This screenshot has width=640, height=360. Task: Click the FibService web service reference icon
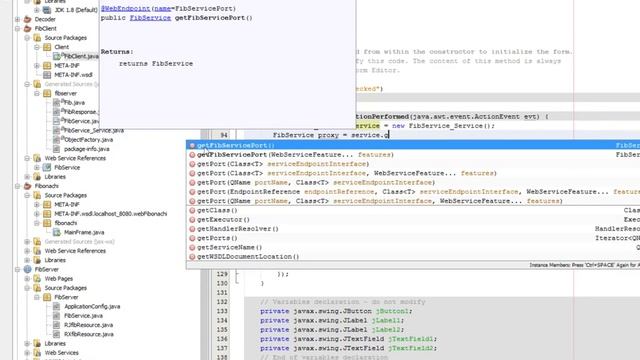tap(47, 167)
